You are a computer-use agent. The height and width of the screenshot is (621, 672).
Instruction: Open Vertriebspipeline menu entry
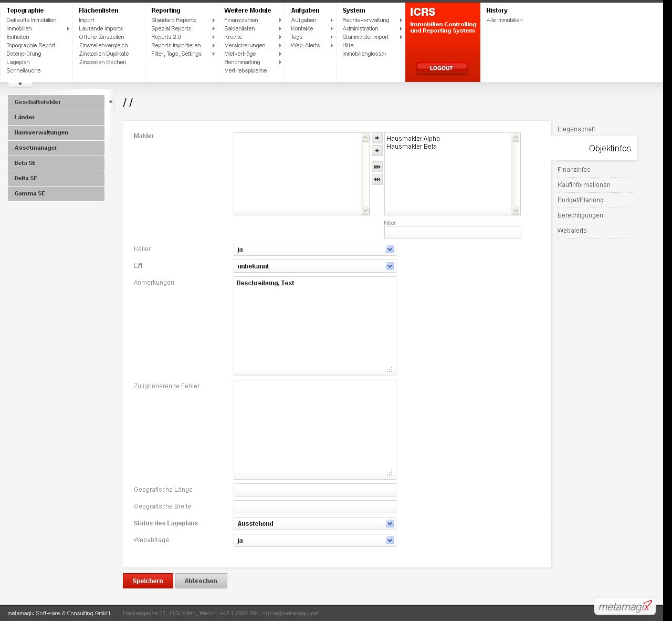click(246, 71)
